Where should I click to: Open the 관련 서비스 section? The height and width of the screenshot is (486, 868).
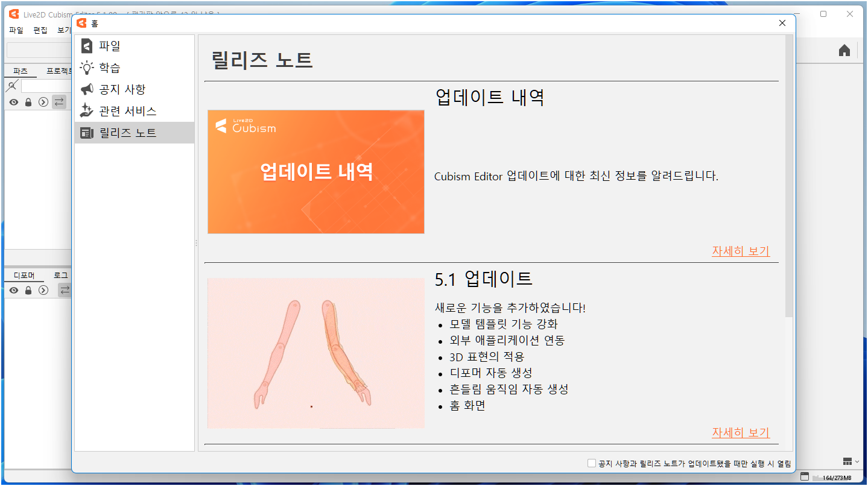click(134, 111)
